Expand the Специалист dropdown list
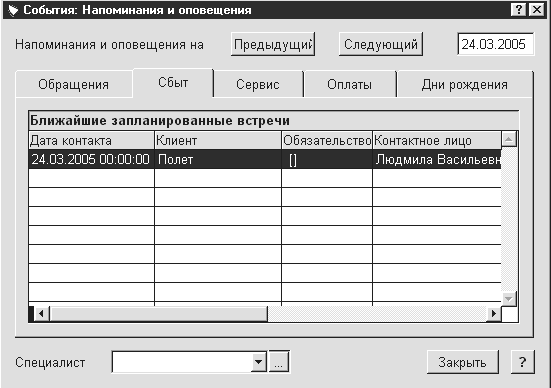This screenshot has width=551, height=388. [x=259, y=362]
